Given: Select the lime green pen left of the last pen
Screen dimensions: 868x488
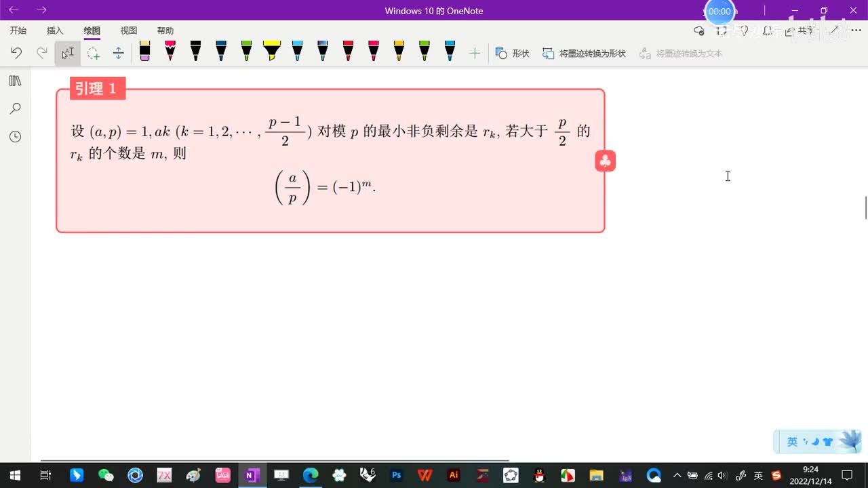Looking at the screenshot, I should pyautogui.click(x=425, y=52).
